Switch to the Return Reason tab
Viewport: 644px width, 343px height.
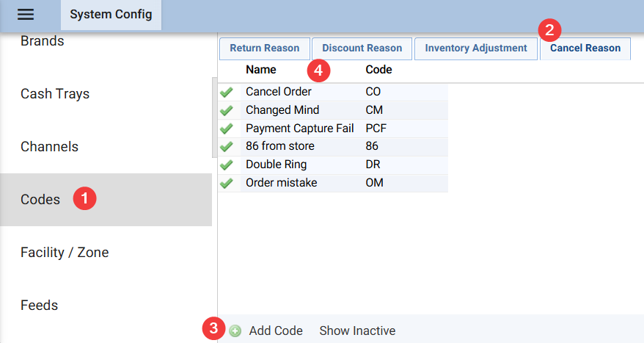[x=264, y=48]
